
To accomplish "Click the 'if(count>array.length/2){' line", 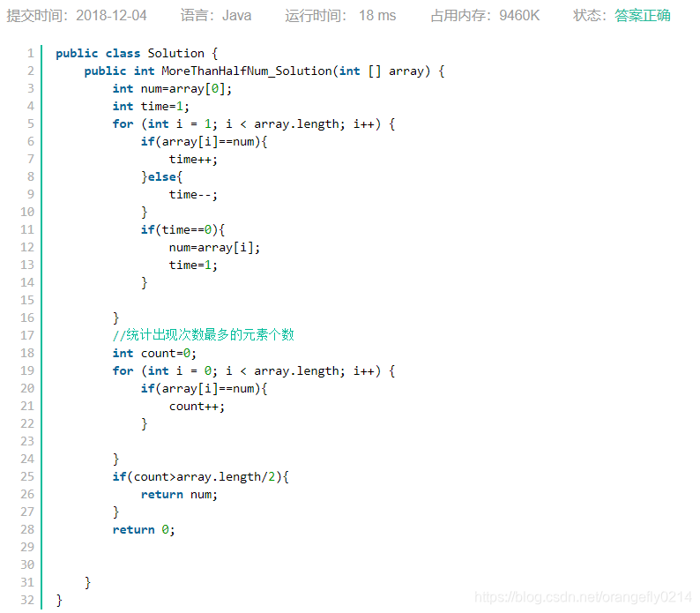I will tap(200, 476).
